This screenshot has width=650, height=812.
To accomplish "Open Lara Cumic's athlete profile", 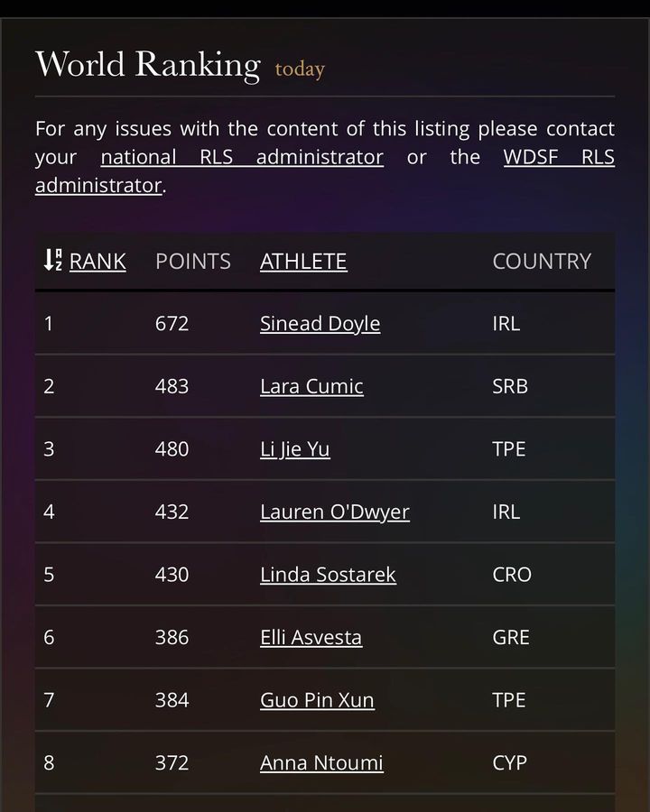I will coord(311,386).
